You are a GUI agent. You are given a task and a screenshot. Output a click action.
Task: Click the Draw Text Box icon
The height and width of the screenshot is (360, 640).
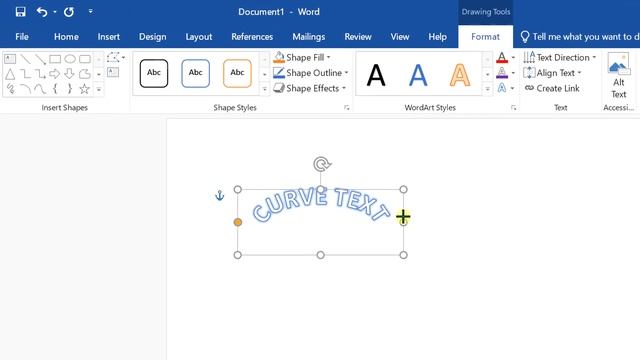click(113, 73)
